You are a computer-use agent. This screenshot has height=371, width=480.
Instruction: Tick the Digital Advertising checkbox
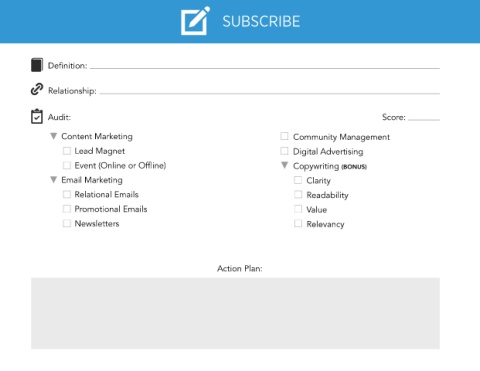click(284, 151)
